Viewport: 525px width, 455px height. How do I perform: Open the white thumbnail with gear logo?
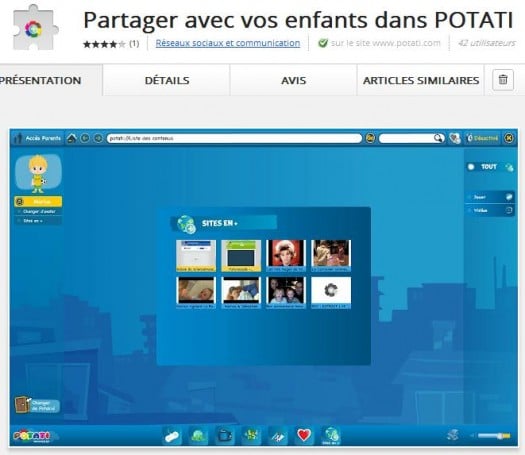tap(331, 292)
